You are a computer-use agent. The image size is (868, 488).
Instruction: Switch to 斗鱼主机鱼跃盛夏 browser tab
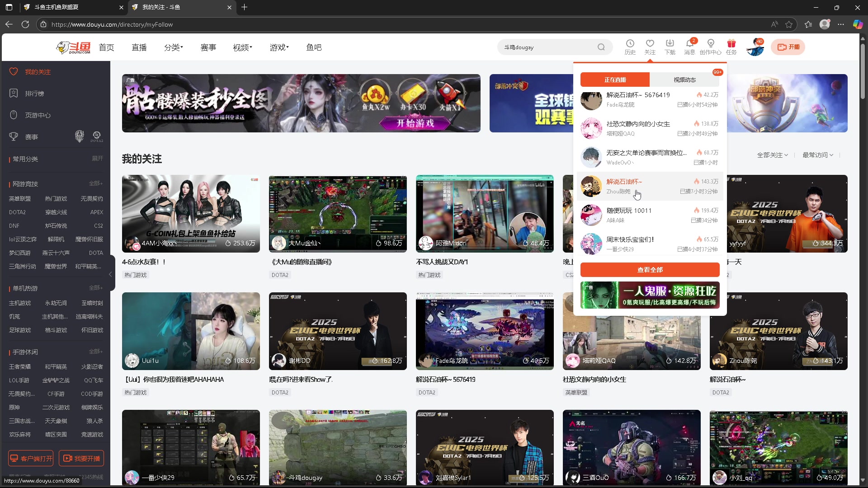(x=72, y=7)
